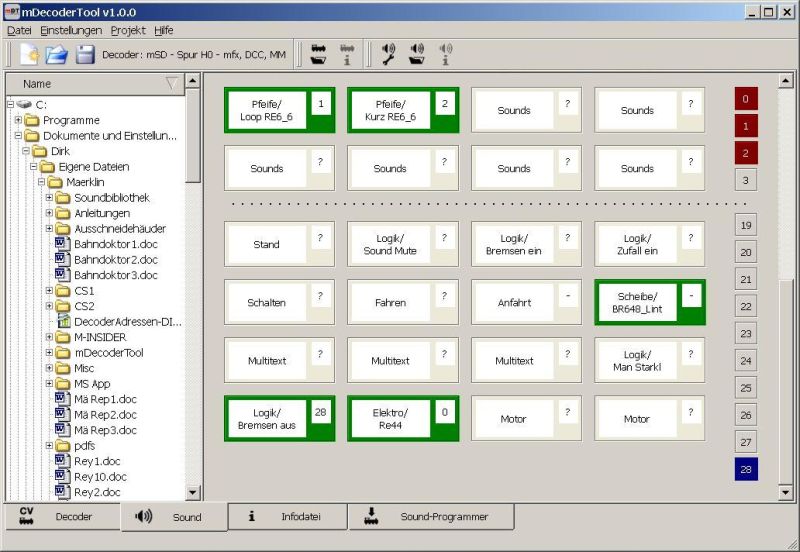Click the DecoderAdressen-DI... spreadsheet file
The image size is (800, 552).
click(120, 322)
